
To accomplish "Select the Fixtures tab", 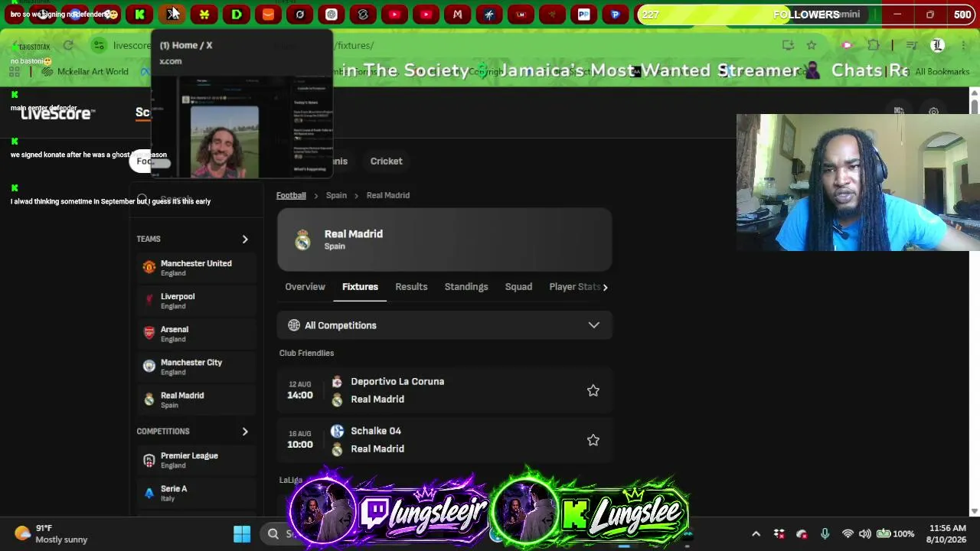I will 360,287.
